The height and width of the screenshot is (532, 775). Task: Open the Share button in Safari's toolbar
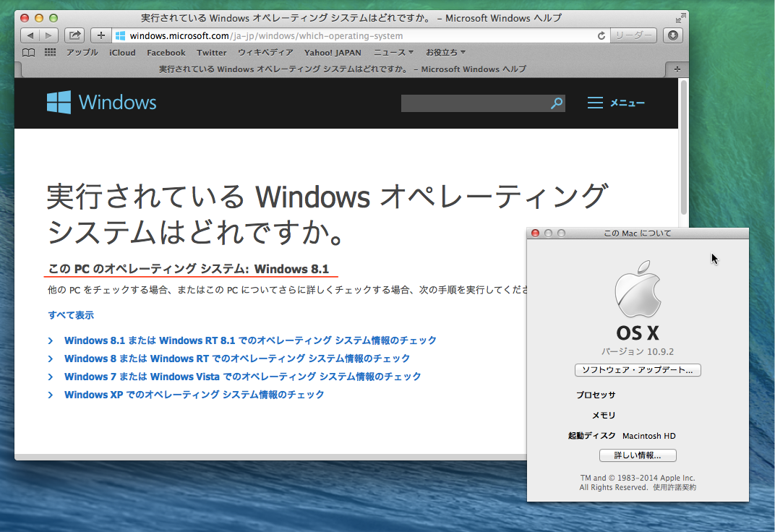tap(74, 35)
